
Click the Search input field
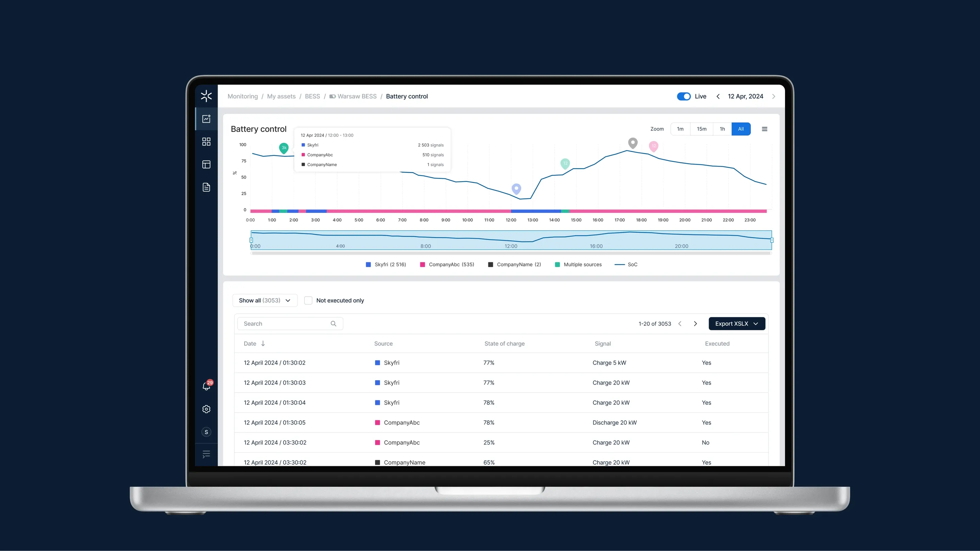pos(290,323)
